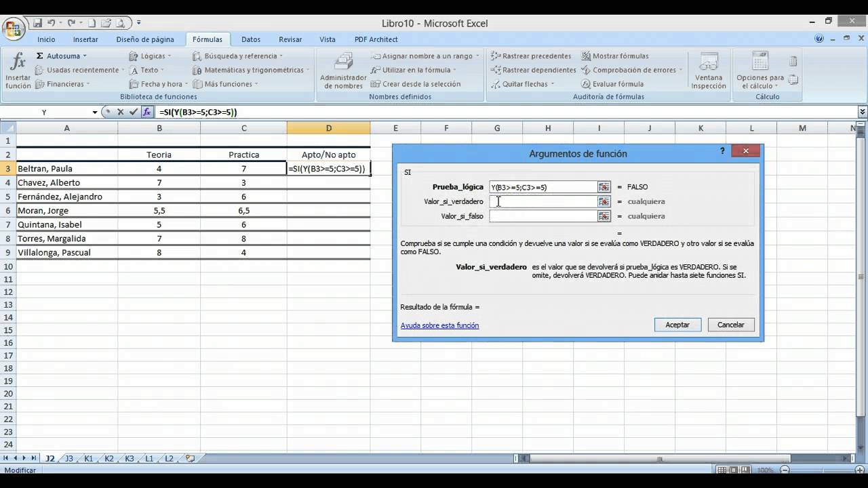Cancel formula entry with the X icon

coord(121,112)
